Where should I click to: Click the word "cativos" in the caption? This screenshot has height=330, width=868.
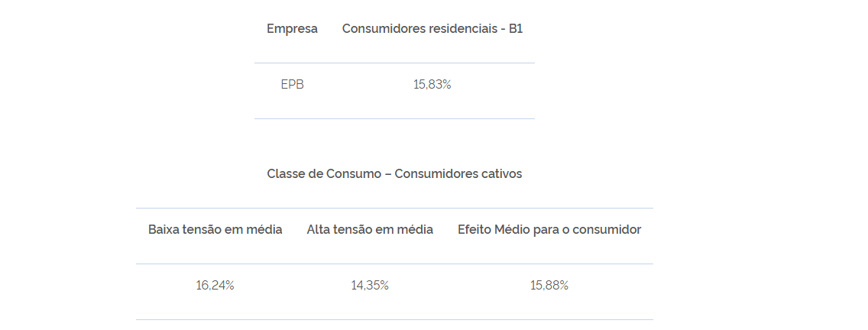501,174
